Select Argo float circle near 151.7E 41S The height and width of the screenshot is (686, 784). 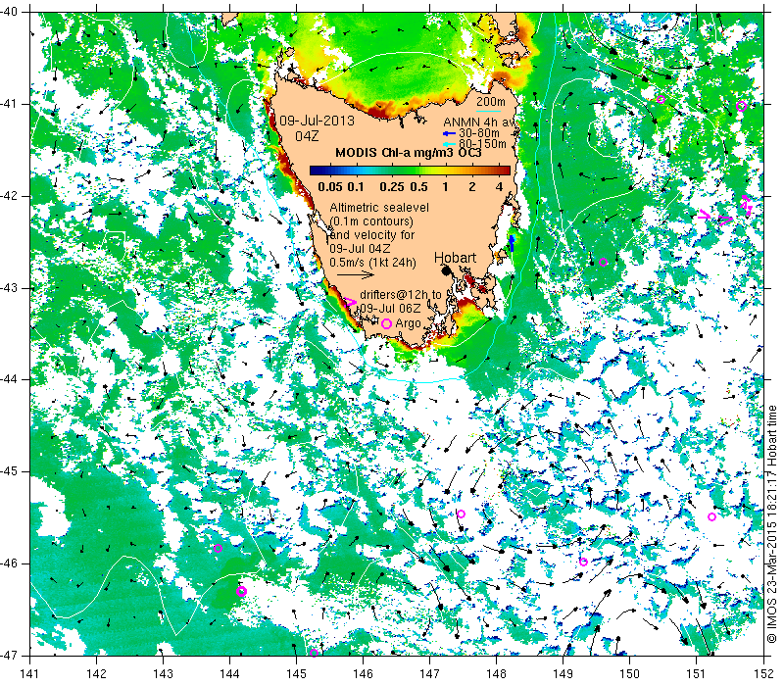click(x=742, y=106)
